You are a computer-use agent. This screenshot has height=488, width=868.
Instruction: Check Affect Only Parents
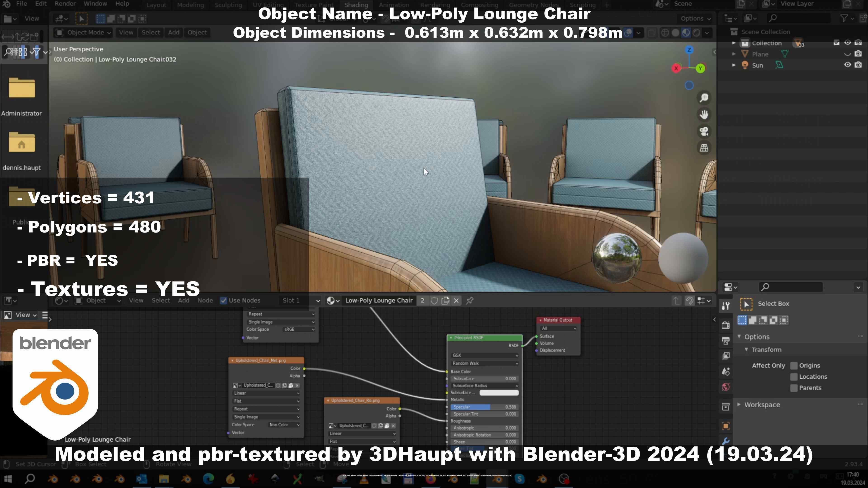(794, 388)
